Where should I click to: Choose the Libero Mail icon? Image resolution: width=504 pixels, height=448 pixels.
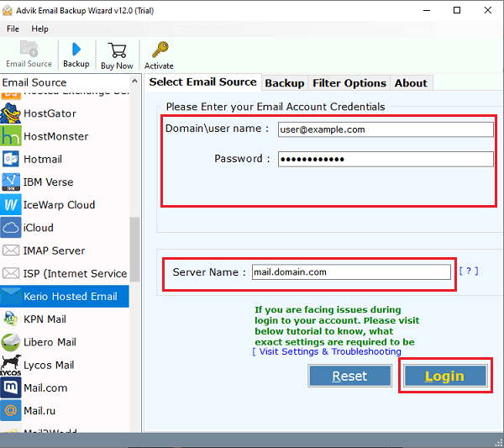coord(11,342)
